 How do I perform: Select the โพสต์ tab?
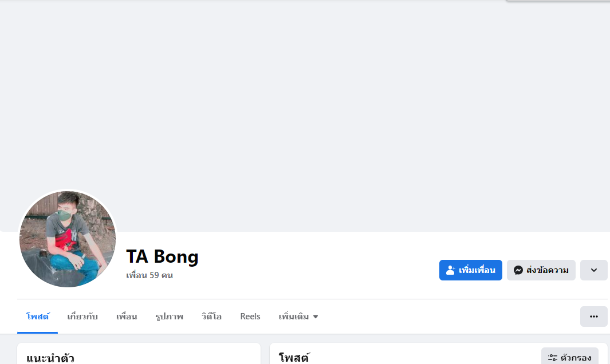click(x=38, y=316)
